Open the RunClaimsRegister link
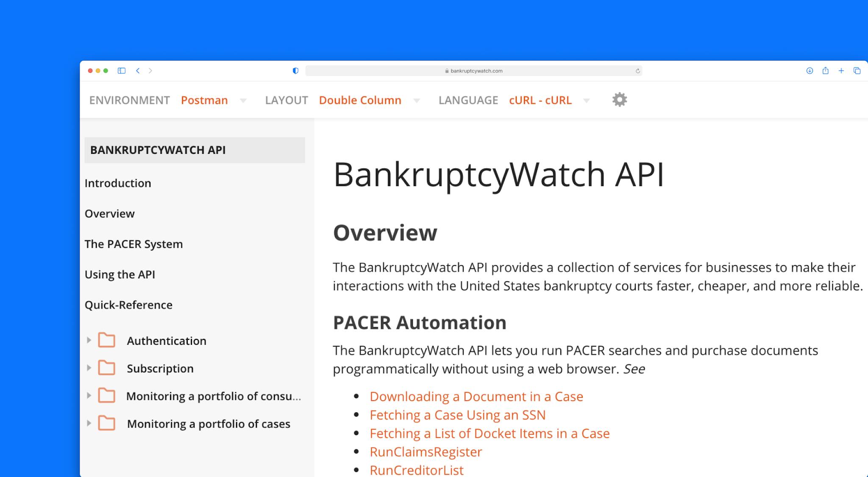868x477 pixels. click(x=425, y=452)
